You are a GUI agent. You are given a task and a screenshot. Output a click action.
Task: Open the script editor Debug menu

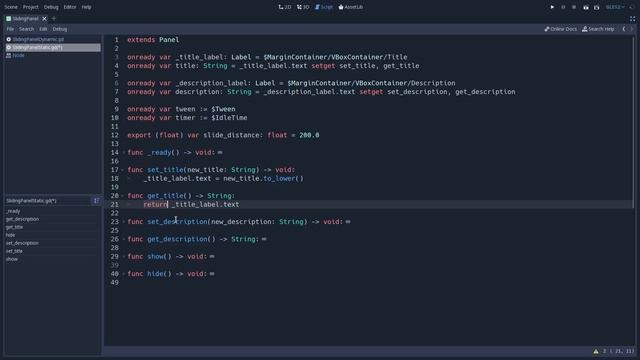point(60,29)
